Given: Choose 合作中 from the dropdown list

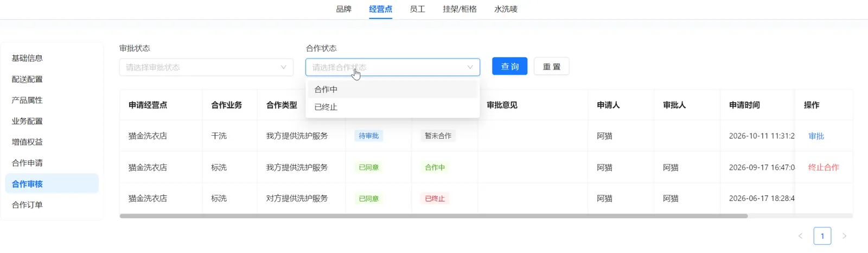Looking at the screenshot, I should pyautogui.click(x=393, y=90).
